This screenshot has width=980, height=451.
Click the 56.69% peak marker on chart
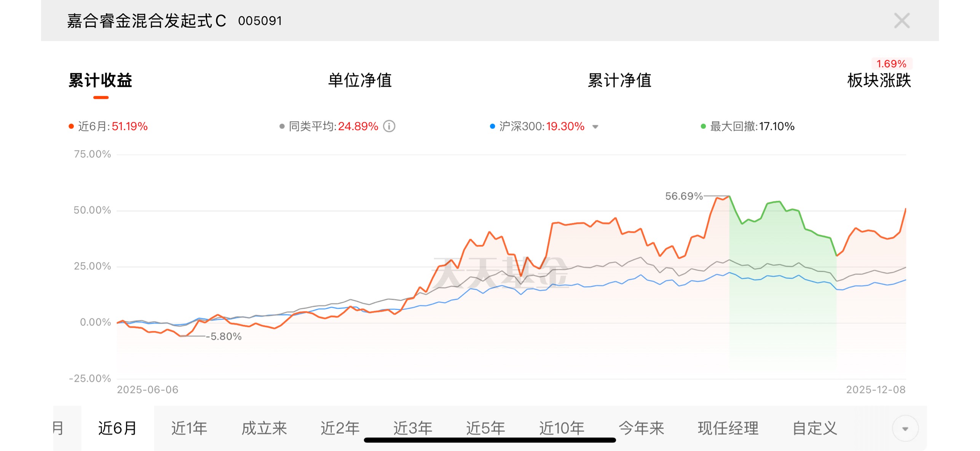[684, 196]
